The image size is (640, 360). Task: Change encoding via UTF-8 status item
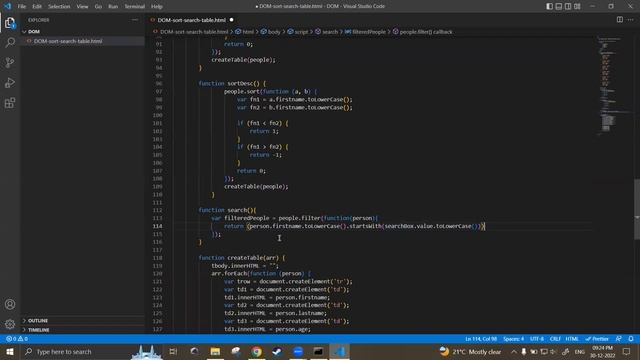coord(536,339)
